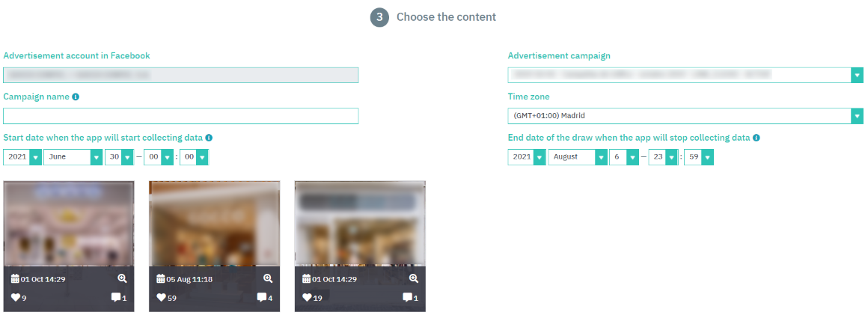Open end date month dropdown showing August

[578, 157]
